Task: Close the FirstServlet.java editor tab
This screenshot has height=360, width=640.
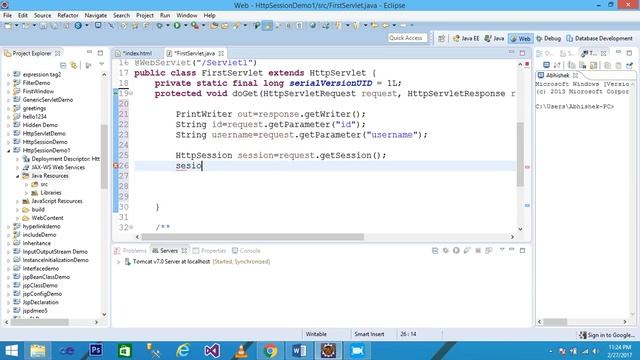Action: tap(221, 53)
